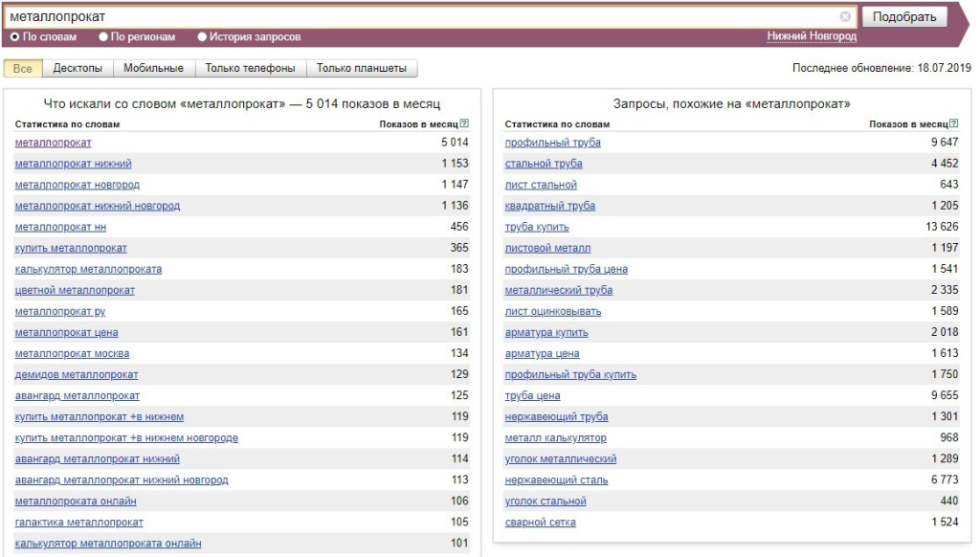Click inside the 'металлопрокат' search input

click(x=422, y=17)
